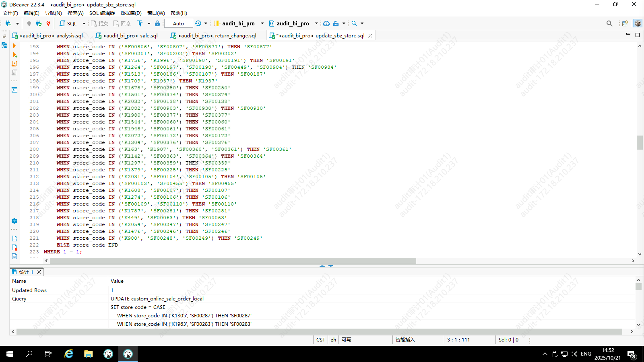Toggle the 智能插入 insert mode in status bar
Screen dimensions: 644x362
(x=405, y=340)
